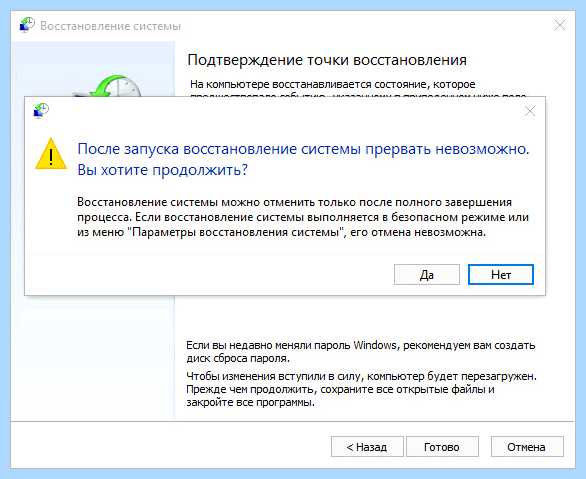Viewport: 586px width, 479px height.
Task: Confirm restore with the Да button
Action: pos(427,275)
